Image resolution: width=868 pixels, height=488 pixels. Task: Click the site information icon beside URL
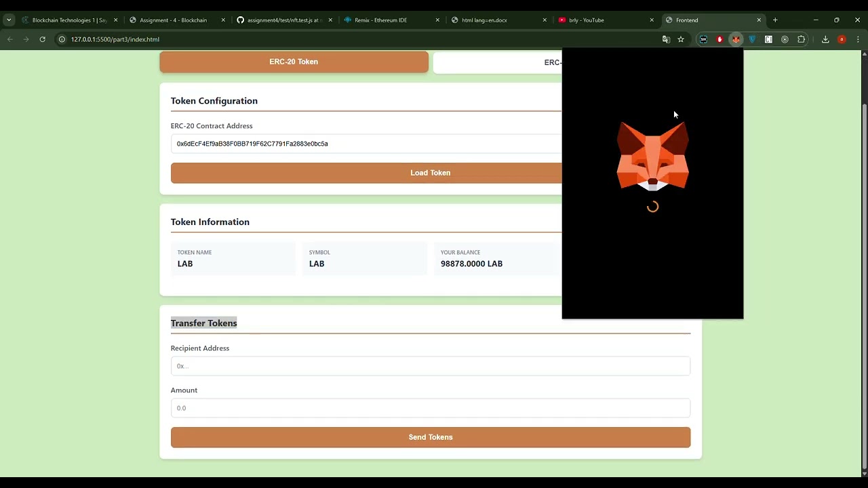62,39
